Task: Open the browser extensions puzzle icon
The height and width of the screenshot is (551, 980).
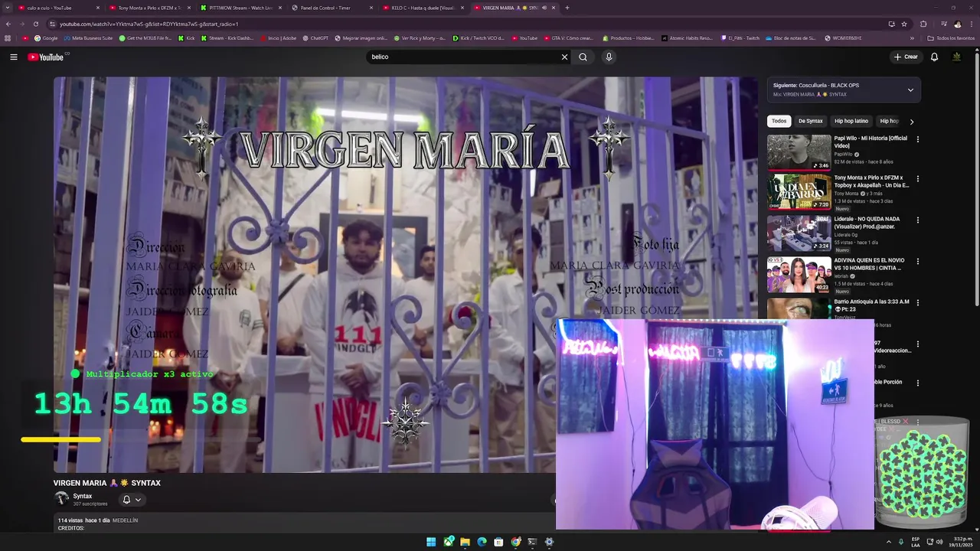Action: (923, 24)
